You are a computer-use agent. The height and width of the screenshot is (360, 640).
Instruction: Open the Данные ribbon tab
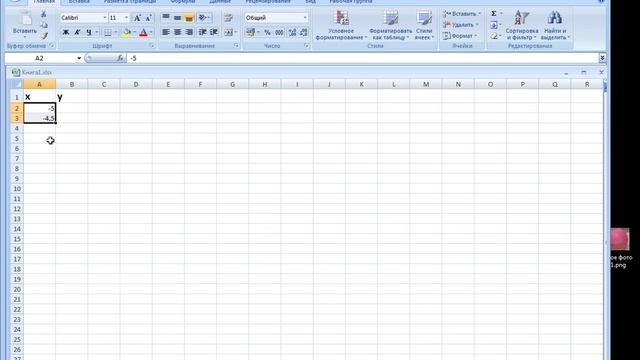pos(220,2)
